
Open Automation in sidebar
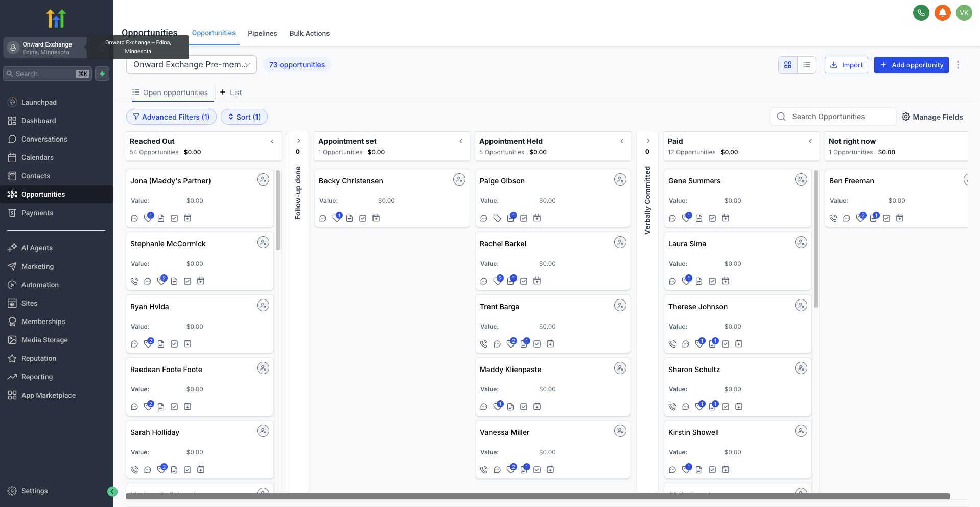56,285
